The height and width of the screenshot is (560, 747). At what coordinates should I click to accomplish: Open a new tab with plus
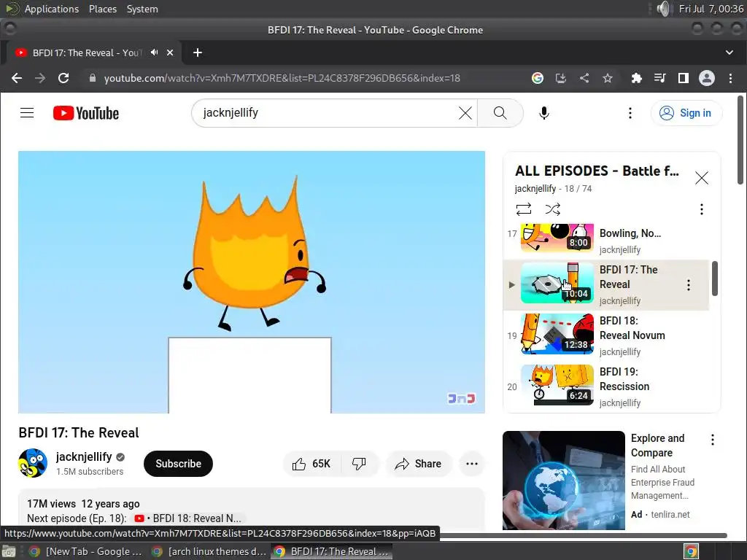point(198,52)
